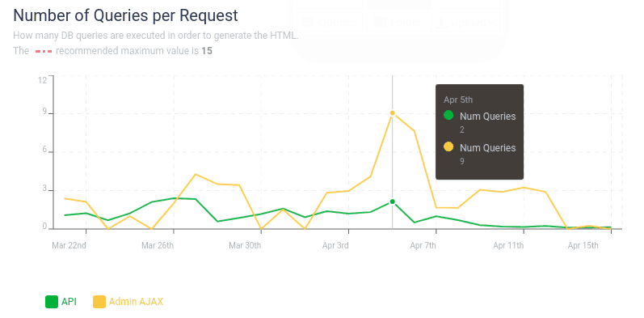Click the Number of Queries per Request title
Image resolution: width=644 pixels, height=318 pixels.
[x=126, y=15]
